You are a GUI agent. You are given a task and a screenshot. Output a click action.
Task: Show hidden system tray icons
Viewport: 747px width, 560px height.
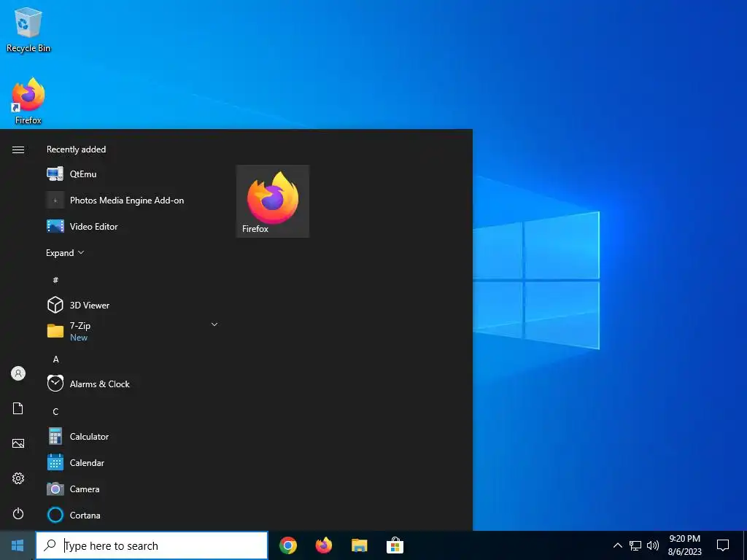click(617, 545)
